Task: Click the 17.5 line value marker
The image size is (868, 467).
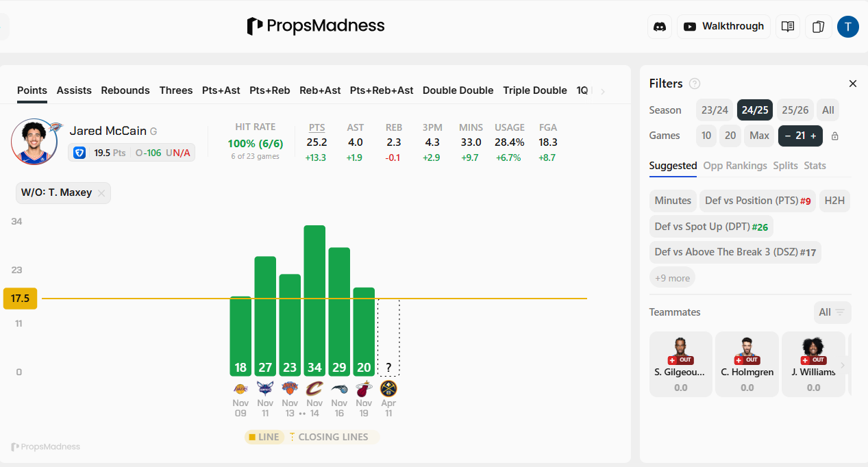Action: 21,299
